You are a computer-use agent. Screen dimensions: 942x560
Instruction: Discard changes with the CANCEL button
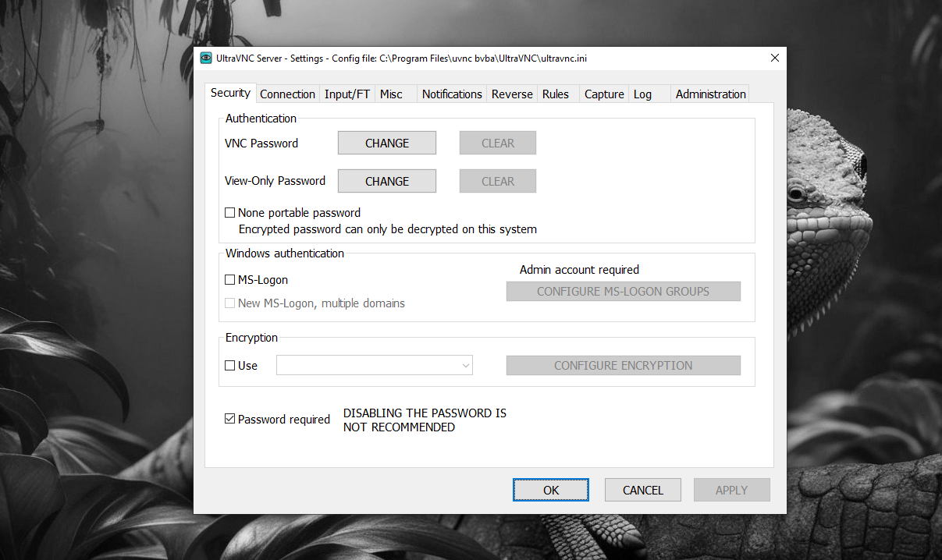[642, 490]
